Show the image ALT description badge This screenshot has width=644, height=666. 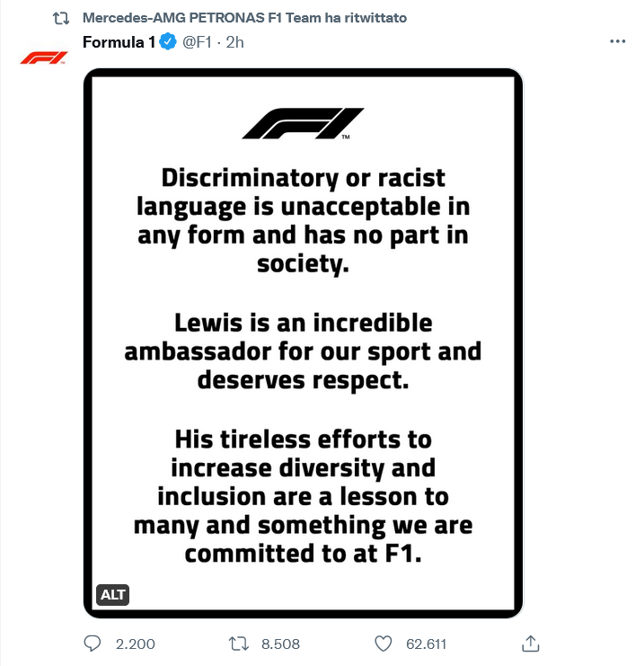tap(112, 594)
